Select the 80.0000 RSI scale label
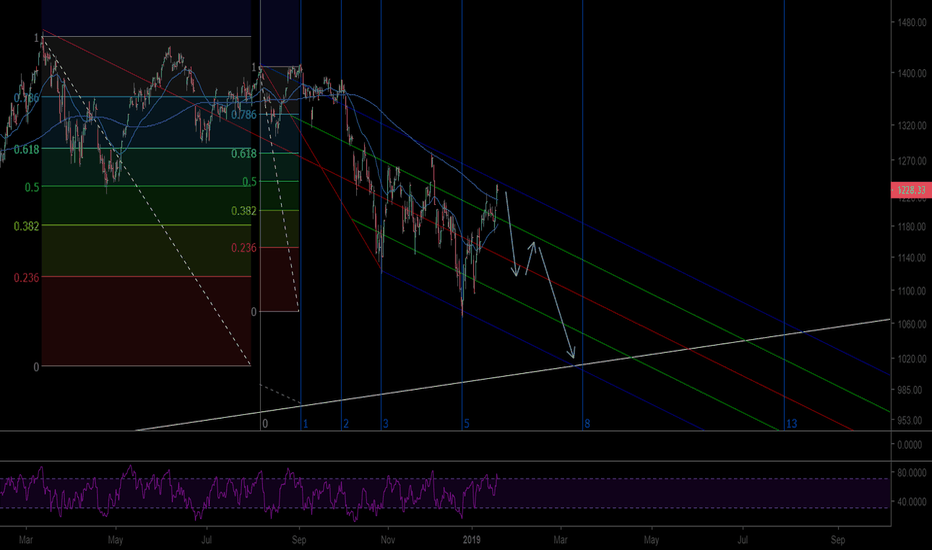The height and width of the screenshot is (550, 932). pos(912,473)
